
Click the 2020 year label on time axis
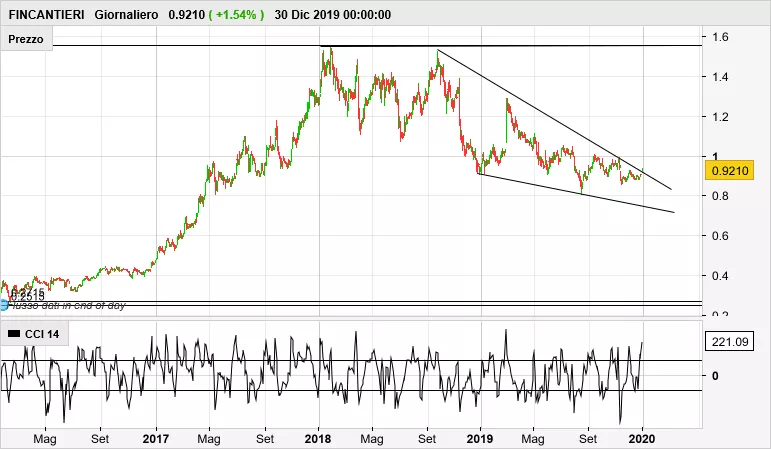(642, 439)
